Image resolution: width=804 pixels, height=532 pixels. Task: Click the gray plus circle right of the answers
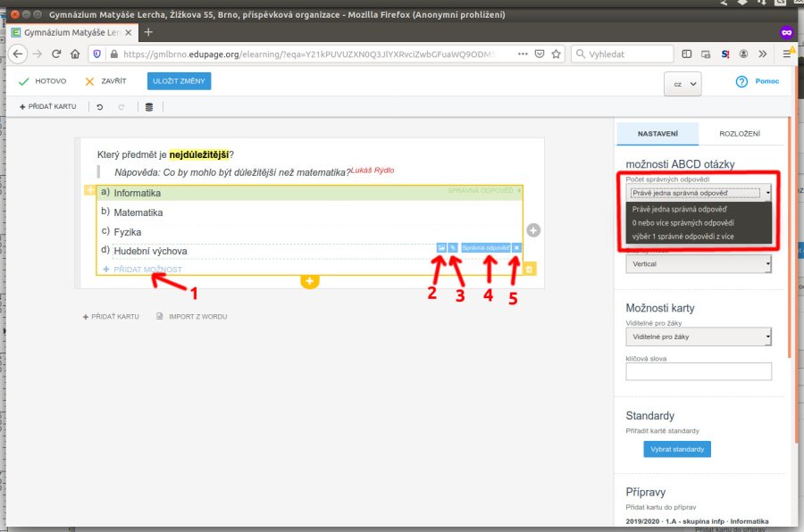click(x=533, y=230)
